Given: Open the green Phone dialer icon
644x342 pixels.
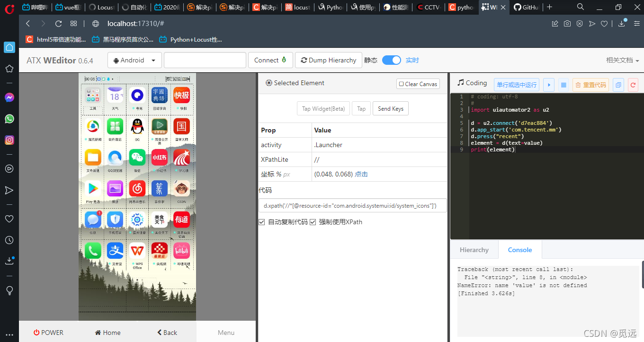Looking at the screenshot, I should click(x=93, y=250).
